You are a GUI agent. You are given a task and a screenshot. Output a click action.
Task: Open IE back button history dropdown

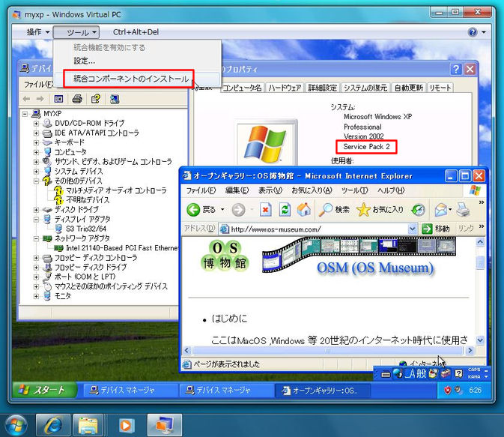pyautogui.click(x=222, y=210)
